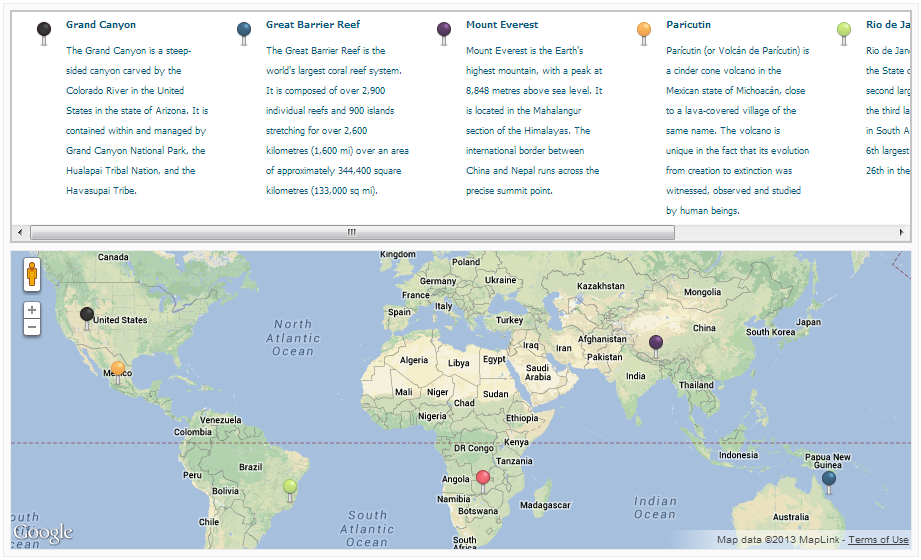Click 'South Atlantic Ocean' map label
The image size is (921, 560).
[x=367, y=529]
